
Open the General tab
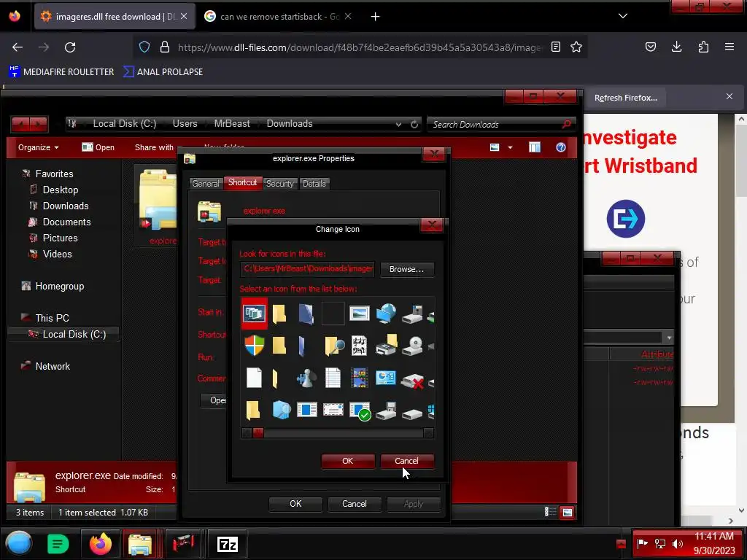[x=205, y=184]
